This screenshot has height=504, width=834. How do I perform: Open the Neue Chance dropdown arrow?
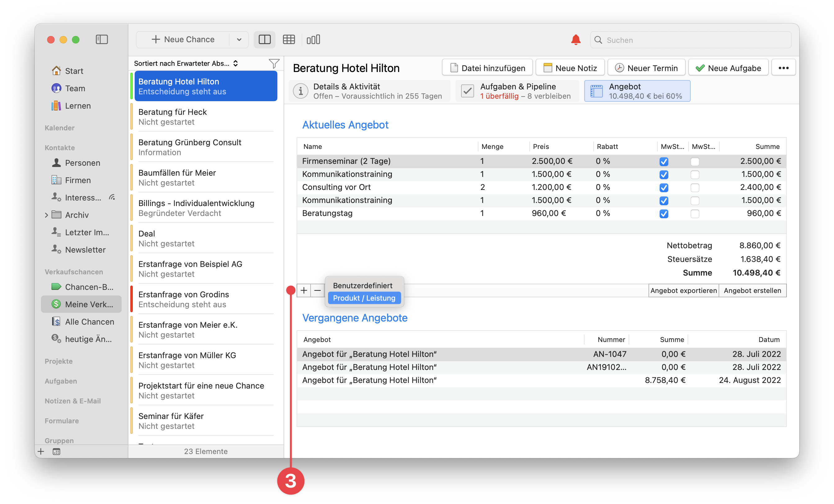(239, 40)
